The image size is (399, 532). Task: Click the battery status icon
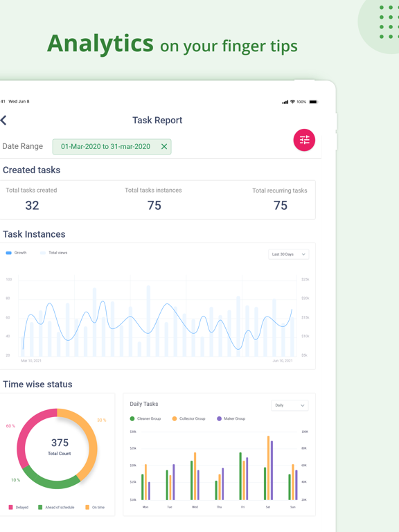point(314,102)
